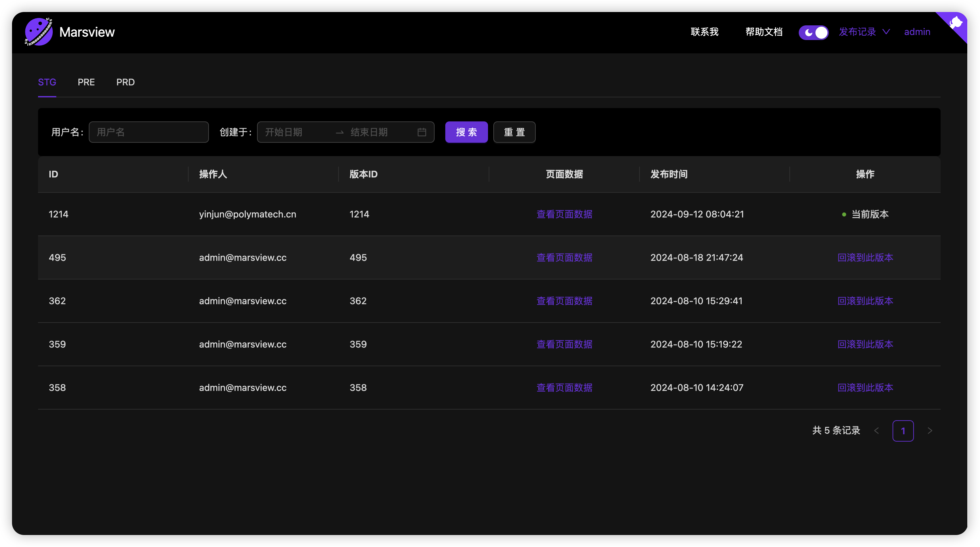Switch to the PRE tab
The image size is (980, 547).
(x=86, y=82)
